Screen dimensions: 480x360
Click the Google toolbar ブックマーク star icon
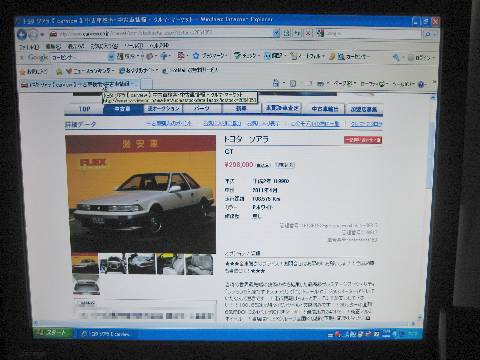pyautogui.click(x=196, y=56)
